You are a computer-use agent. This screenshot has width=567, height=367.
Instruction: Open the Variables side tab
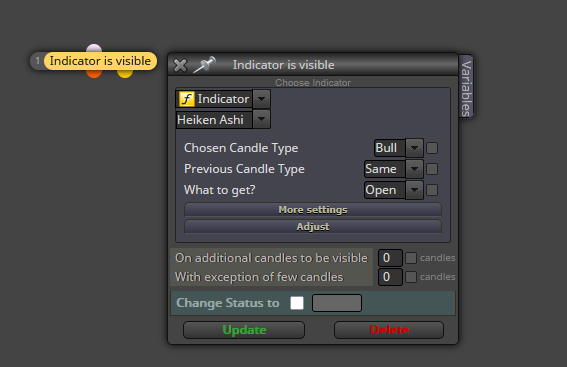point(466,87)
